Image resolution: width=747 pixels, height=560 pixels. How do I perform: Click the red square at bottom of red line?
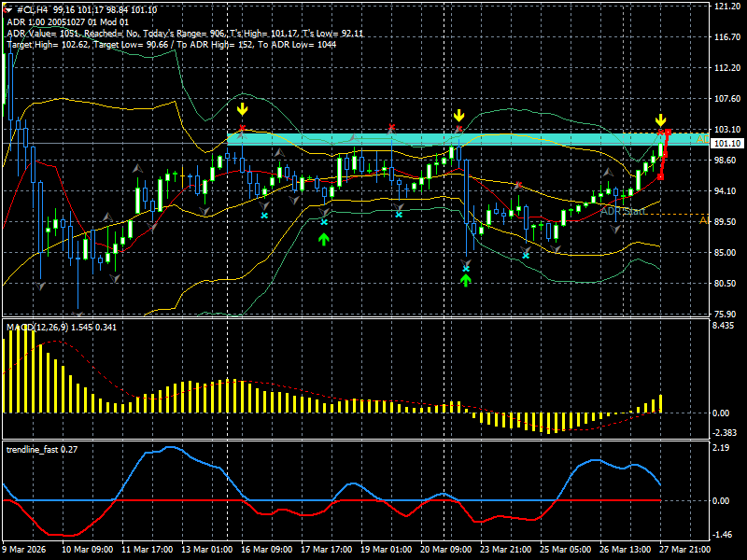tap(660, 176)
